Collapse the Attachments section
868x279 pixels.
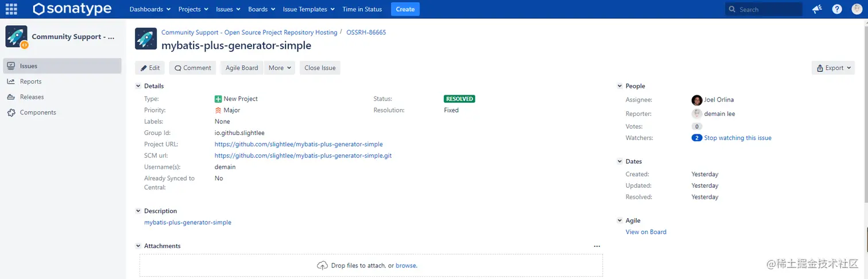point(138,246)
